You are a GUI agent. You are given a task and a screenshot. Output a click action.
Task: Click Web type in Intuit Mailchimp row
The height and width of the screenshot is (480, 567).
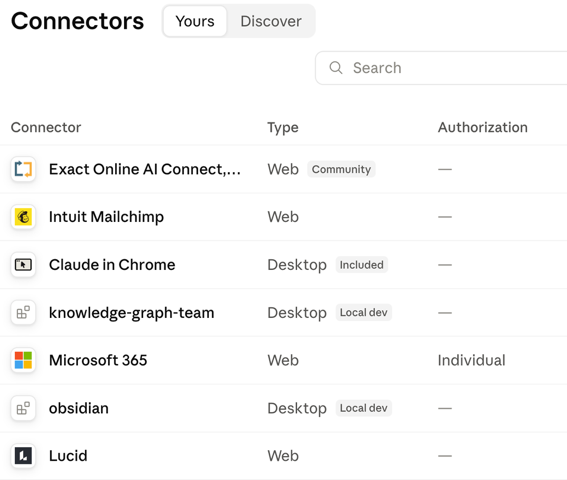coord(283,217)
